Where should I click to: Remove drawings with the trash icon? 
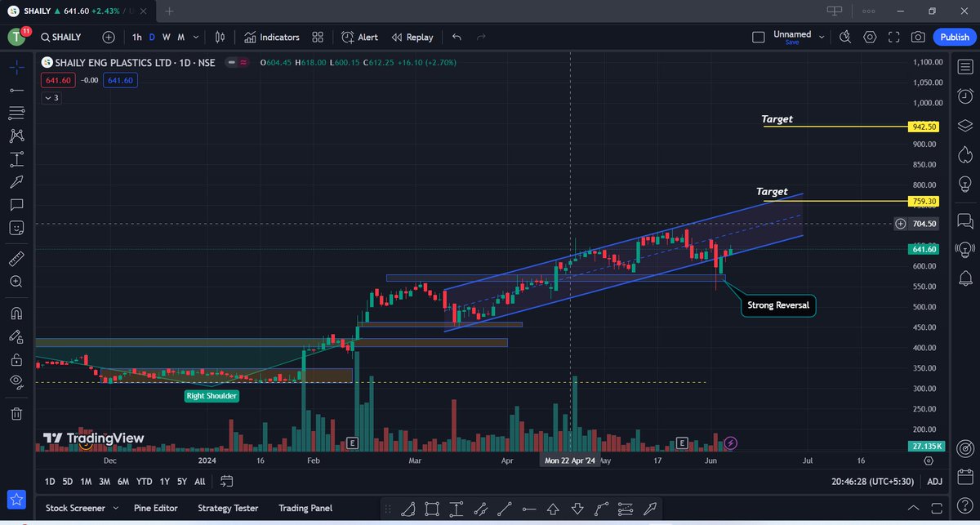[16, 413]
